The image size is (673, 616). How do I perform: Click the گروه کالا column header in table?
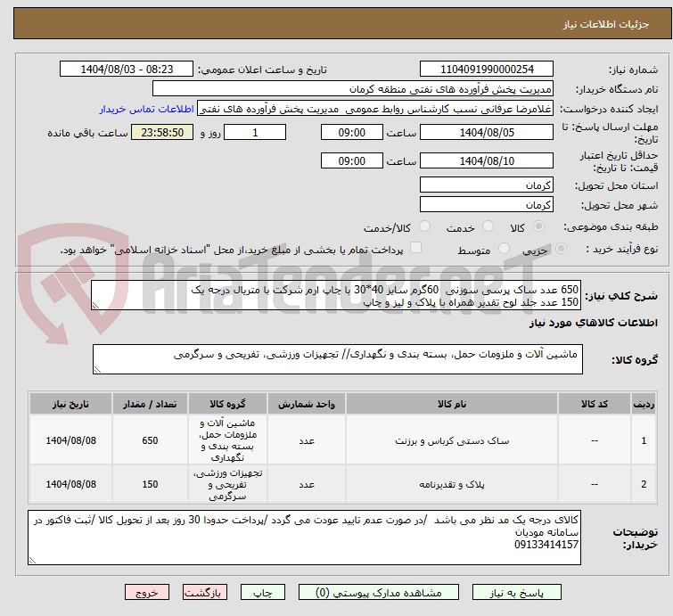click(x=227, y=404)
